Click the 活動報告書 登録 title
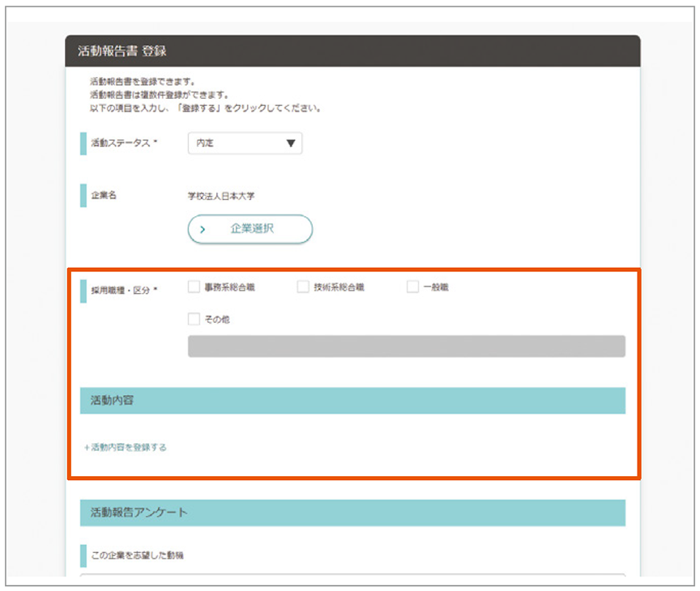700x591 pixels. 122,51
